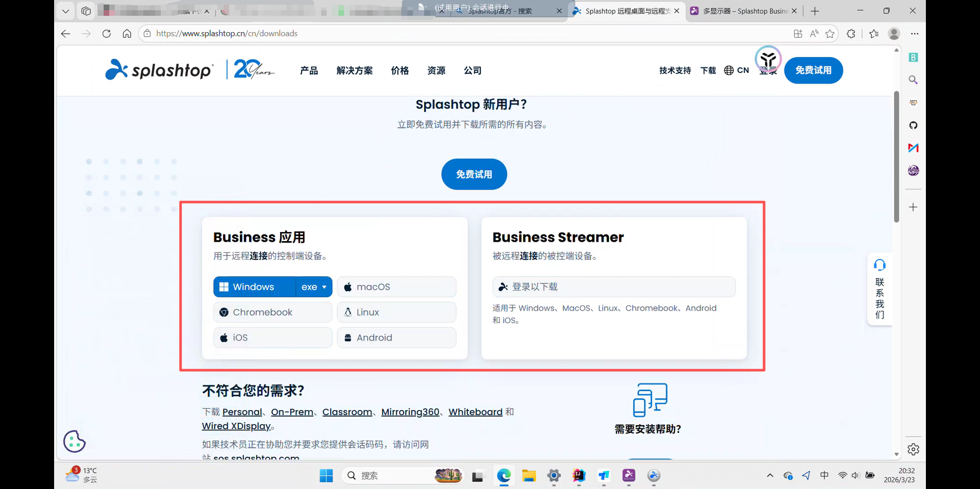Screen dimensions: 980x489
Task: Download the Business app for macOS
Action: tap(397, 287)
